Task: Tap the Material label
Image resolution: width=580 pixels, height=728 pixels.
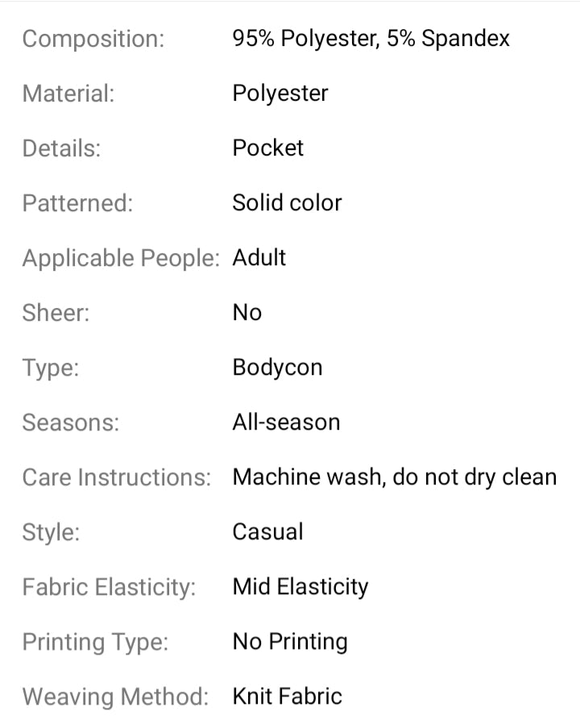Action: click(68, 94)
